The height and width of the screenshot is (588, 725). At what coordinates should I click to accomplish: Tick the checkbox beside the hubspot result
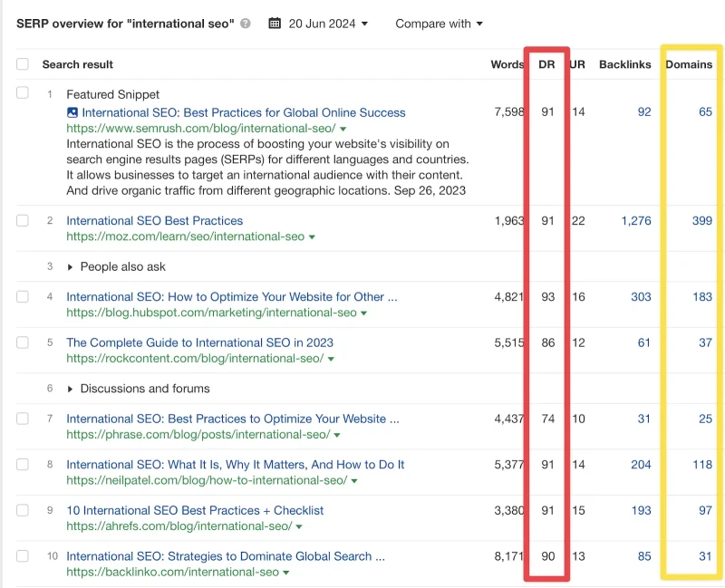click(x=23, y=296)
